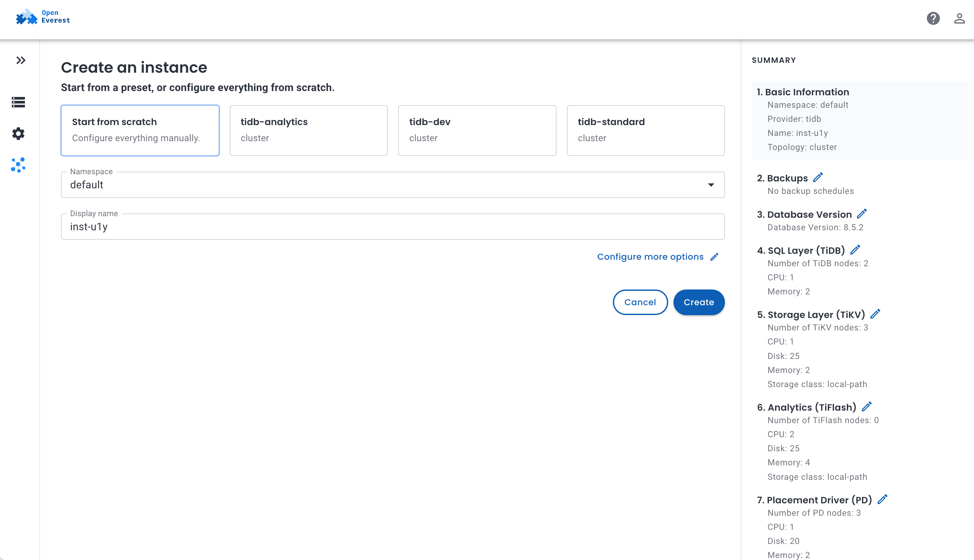Edit the Placement Driver (PD) section
The height and width of the screenshot is (560, 974).
tap(882, 499)
